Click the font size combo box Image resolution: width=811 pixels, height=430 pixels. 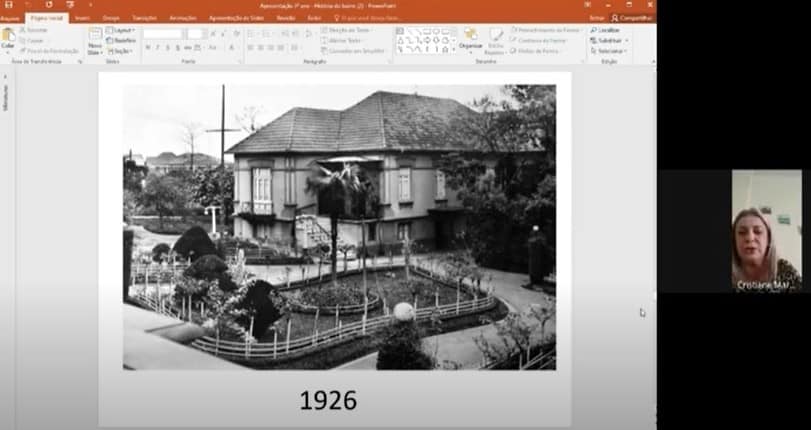pyautogui.click(x=197, y=34)
